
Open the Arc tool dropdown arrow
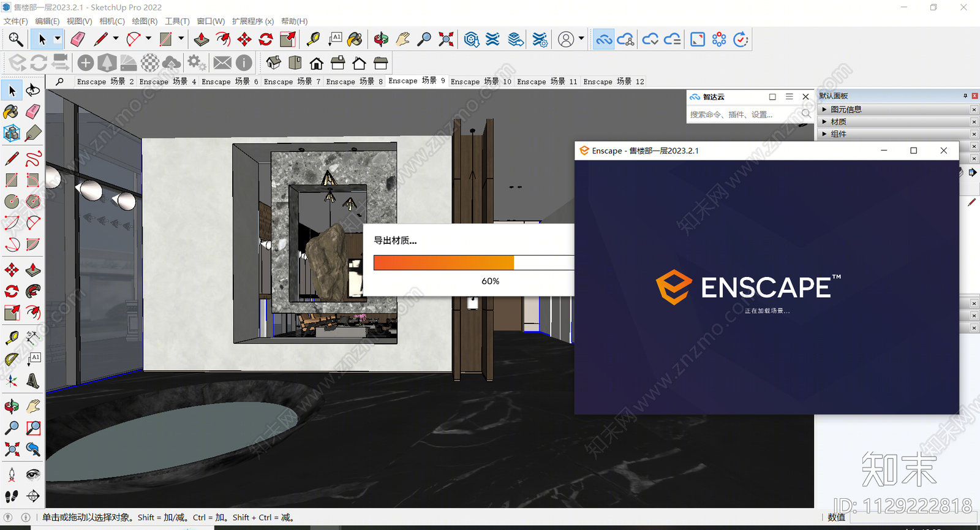148,39
